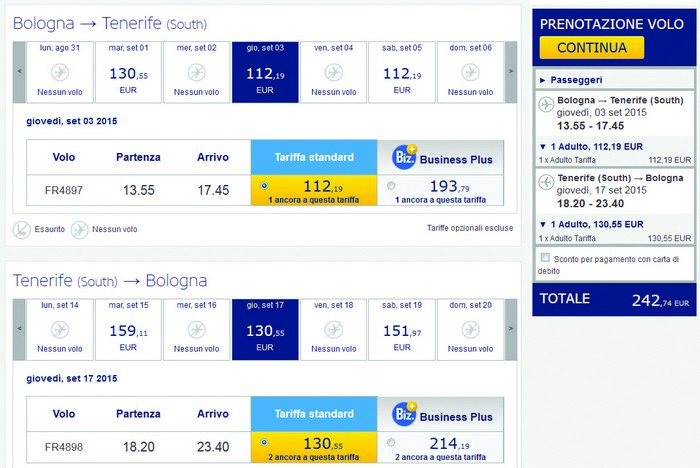Image resolution: width=700 pixels, height=468 pixels.
Task: Click the Nessun volo legend plane icon
Action: click(x=79, y=230)
